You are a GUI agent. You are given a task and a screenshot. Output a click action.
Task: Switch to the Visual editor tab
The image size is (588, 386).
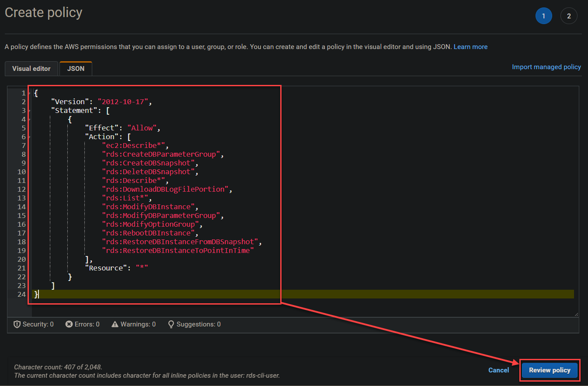point(31,69)
